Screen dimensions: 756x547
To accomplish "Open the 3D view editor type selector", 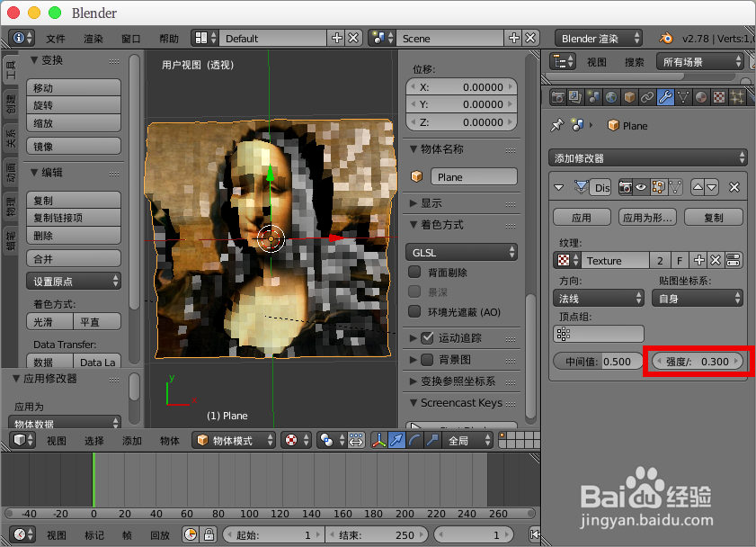I will [22, 440].
